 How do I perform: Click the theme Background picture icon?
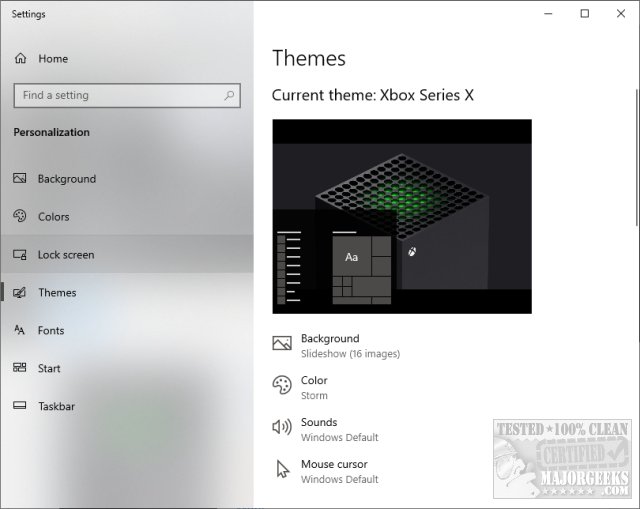tap(282, 343)
